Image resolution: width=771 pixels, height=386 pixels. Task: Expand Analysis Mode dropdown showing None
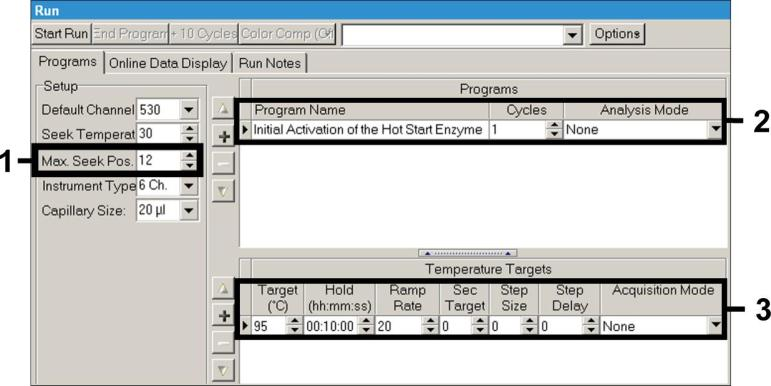(715, 129)
